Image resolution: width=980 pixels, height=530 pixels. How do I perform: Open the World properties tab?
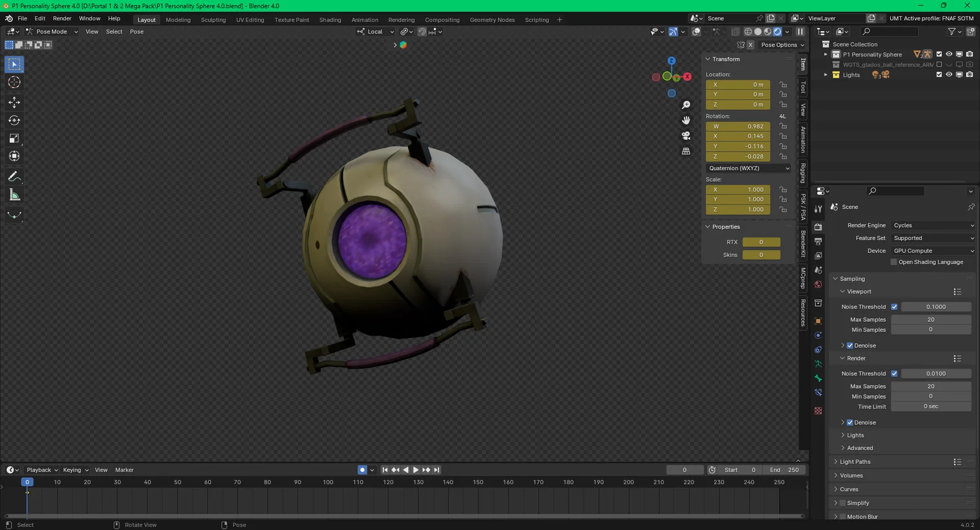click(x=818, y=285)
